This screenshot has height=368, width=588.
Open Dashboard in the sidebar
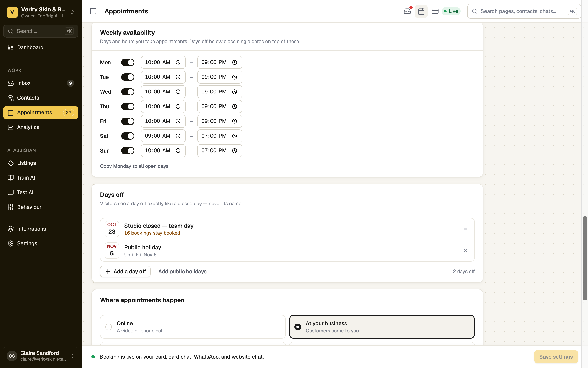pos(41,47)
